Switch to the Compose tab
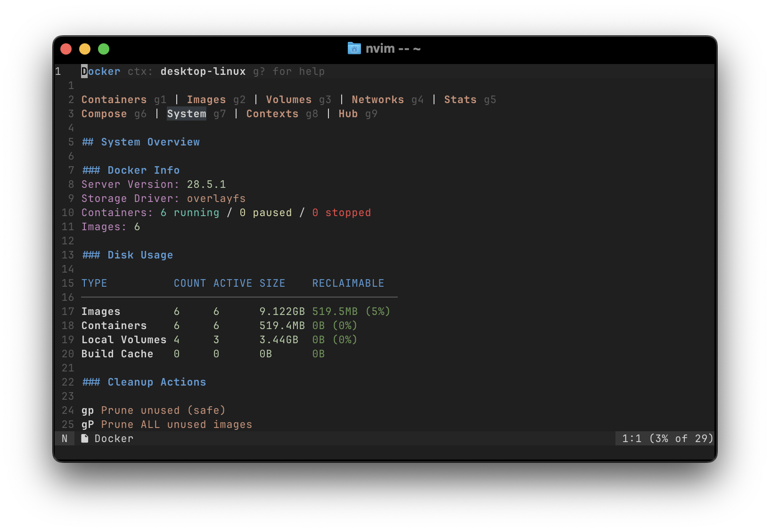Viewport: 770px width, 532px height. pos(104,114)
